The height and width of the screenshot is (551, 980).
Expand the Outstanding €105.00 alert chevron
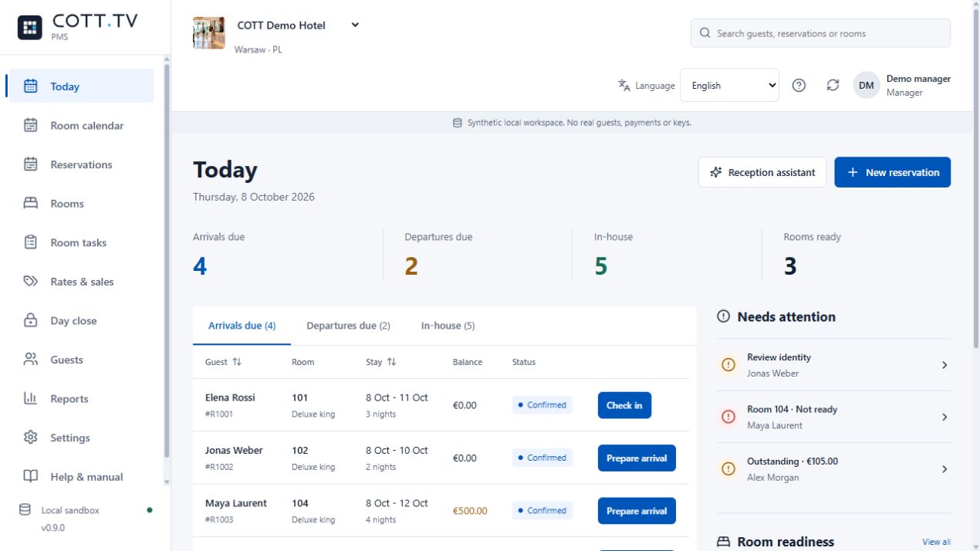coord(944,469)
